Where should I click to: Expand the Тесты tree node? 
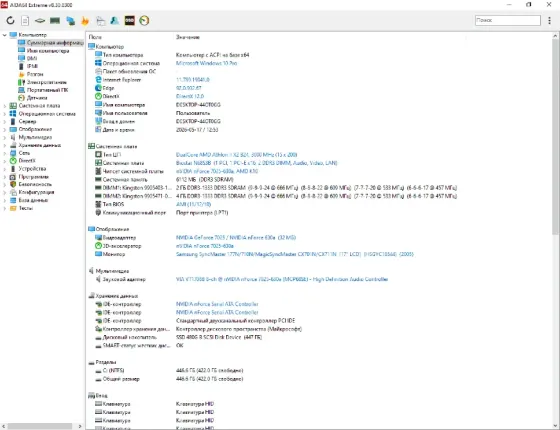pos(5,209)
